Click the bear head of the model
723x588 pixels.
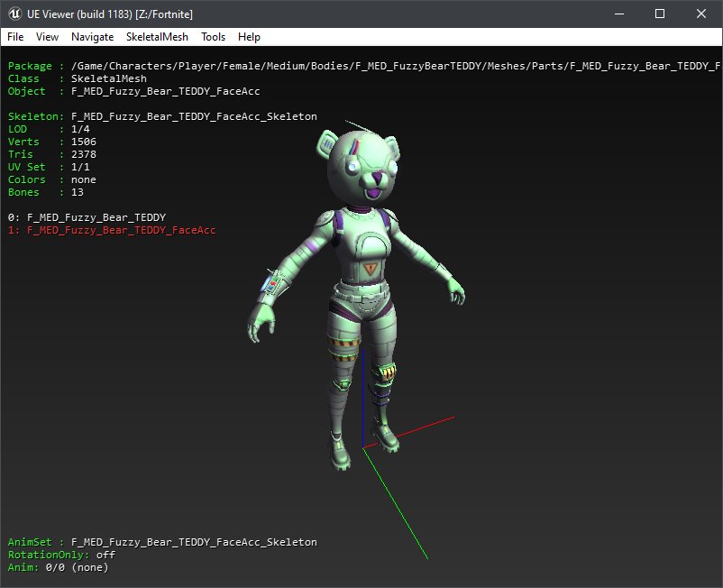tap(360, 166)
